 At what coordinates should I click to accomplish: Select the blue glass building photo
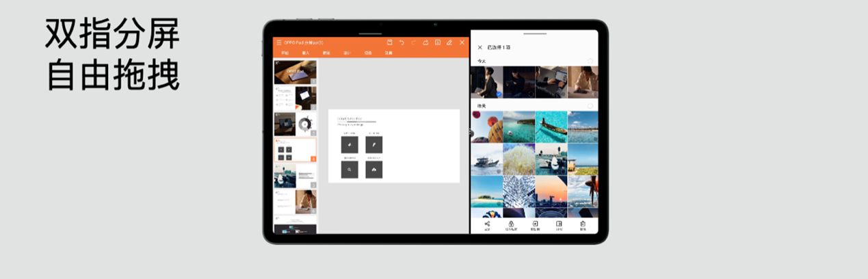[518, 191]
